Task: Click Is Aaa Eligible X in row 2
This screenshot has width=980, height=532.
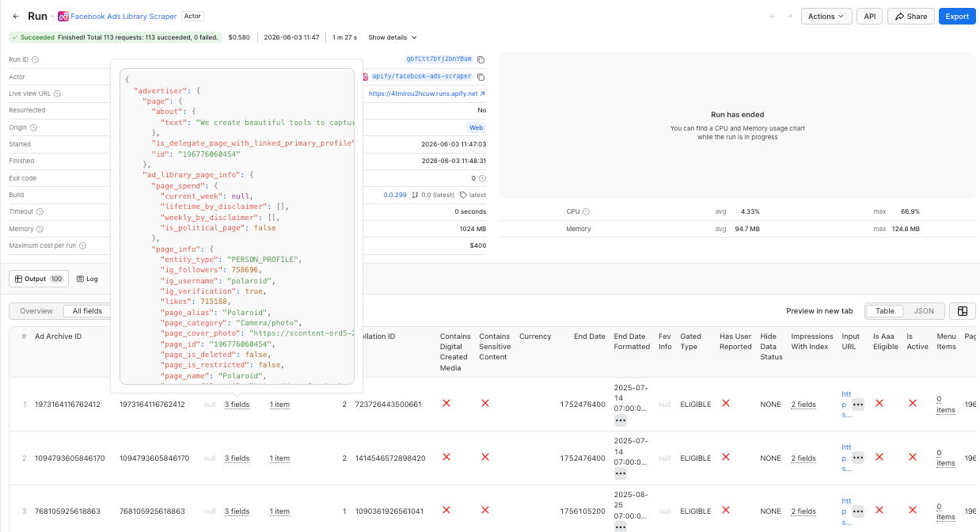Action: (x=879, y=457)
